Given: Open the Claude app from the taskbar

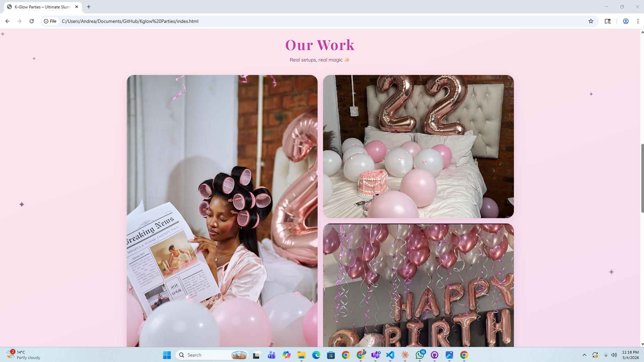Looking at the screenshot, I should (x=405, y=355).
